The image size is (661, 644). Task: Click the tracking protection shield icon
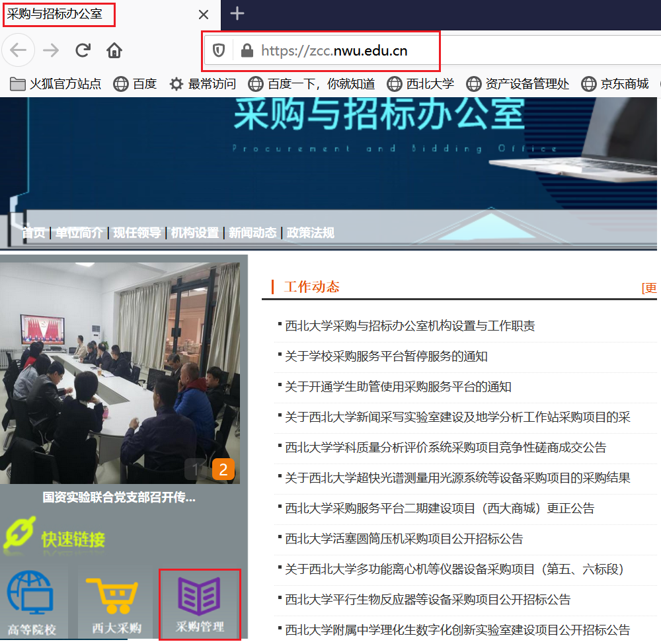point(218,50)
